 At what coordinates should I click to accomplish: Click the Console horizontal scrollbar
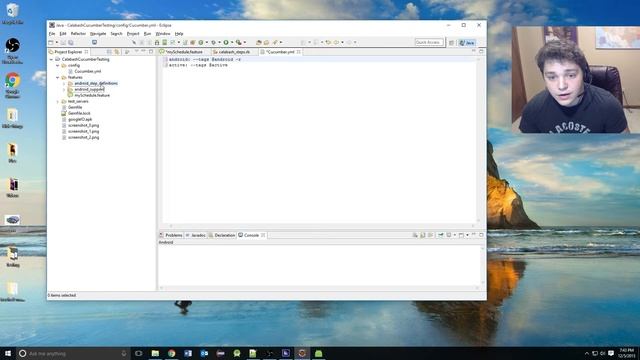click(319, 288)
